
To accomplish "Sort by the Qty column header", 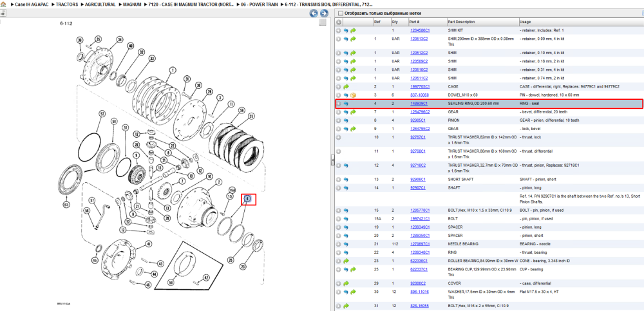I will pyautogui.click(x=399, y=22).
